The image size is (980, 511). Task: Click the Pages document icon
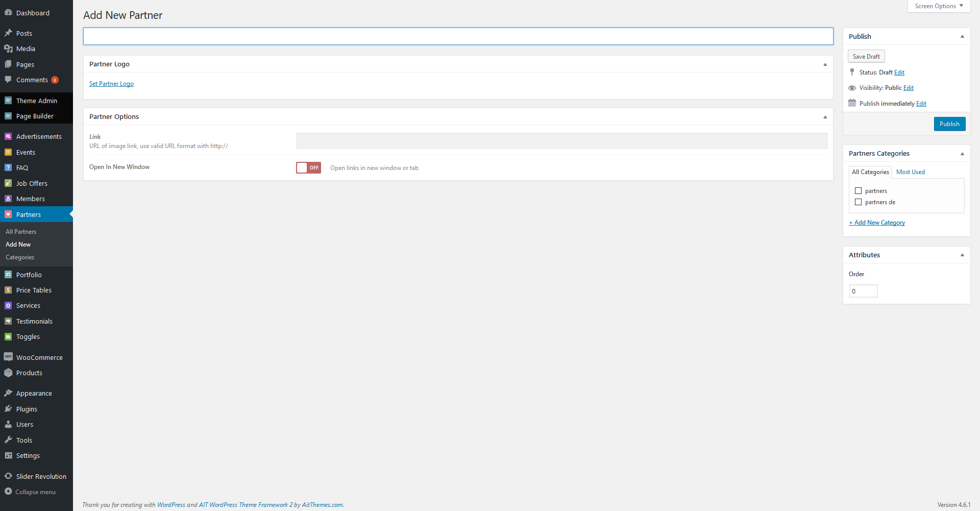pos(8,64)
